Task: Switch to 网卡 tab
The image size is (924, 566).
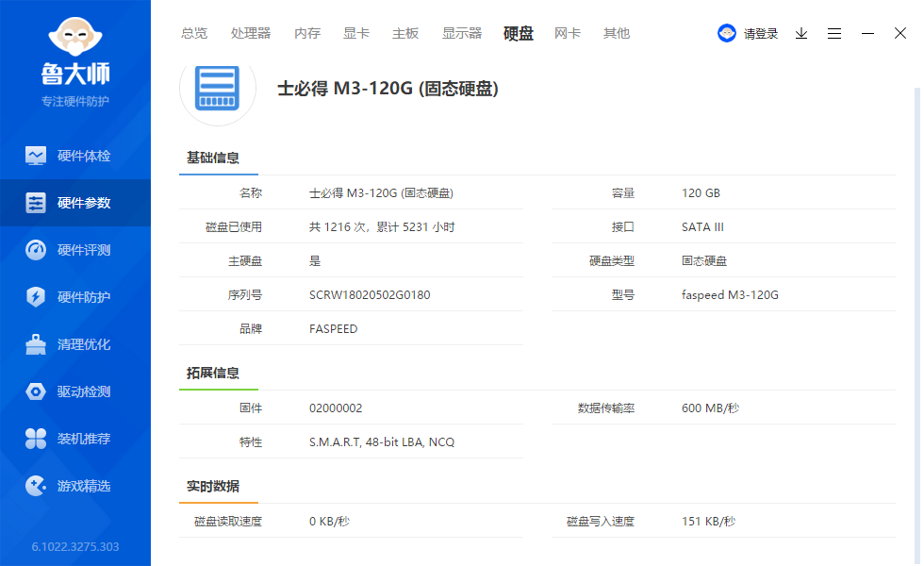Action: (x=567, y=34)
